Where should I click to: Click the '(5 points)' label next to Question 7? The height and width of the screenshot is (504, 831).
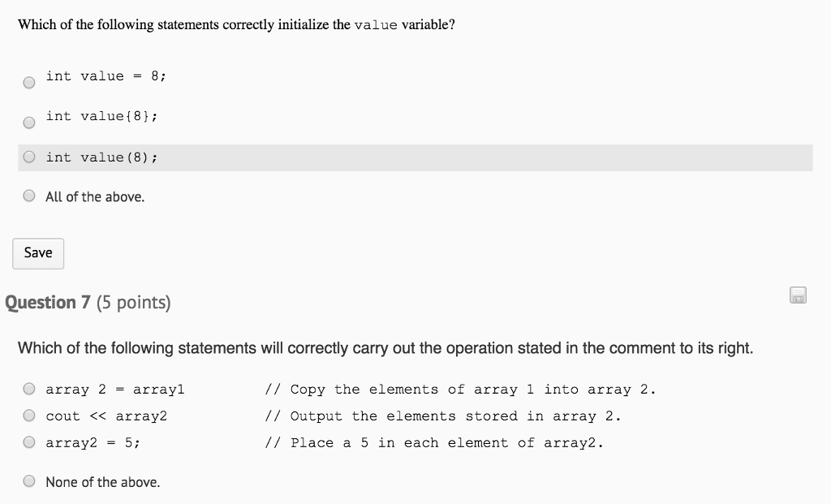coord(134,302)
